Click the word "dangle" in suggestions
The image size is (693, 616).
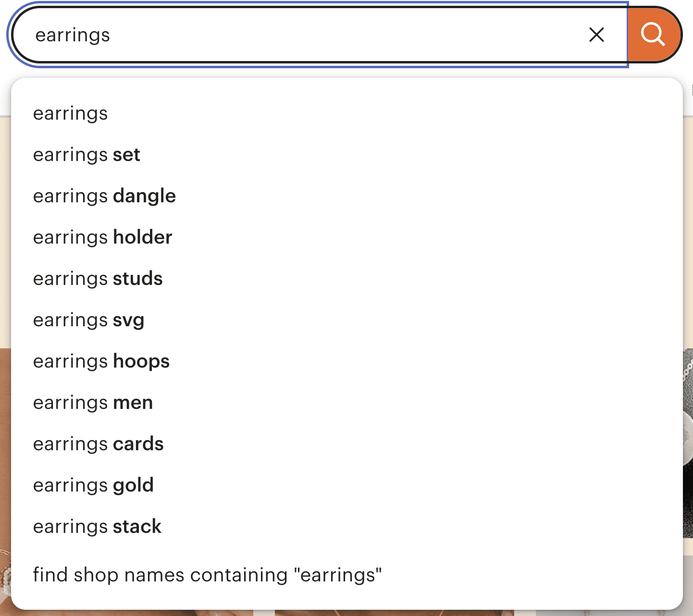[x=145, y=197]
